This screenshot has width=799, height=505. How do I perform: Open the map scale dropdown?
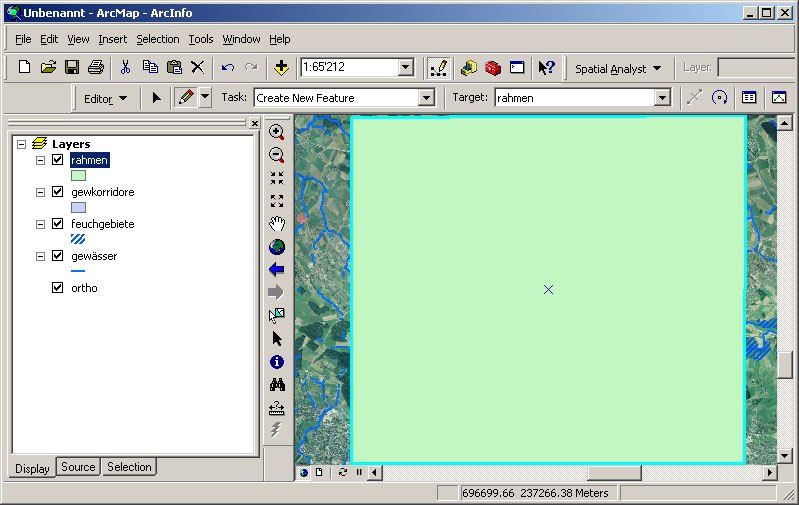(405, 68)
